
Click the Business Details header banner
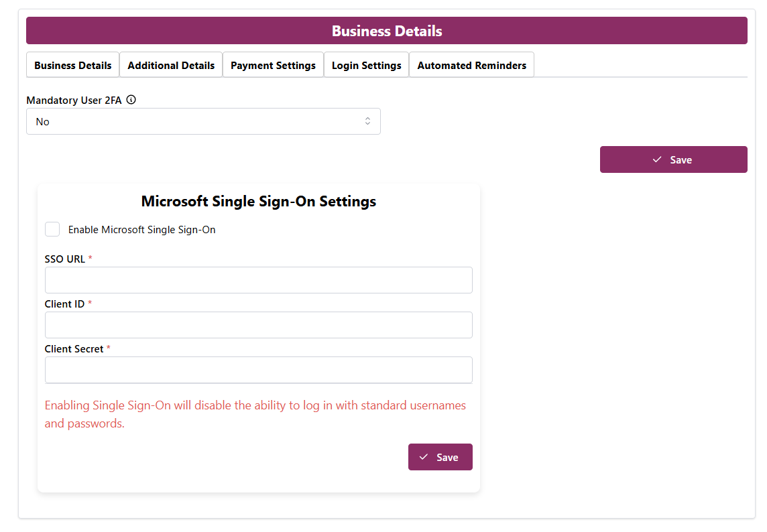pos(387,31)
